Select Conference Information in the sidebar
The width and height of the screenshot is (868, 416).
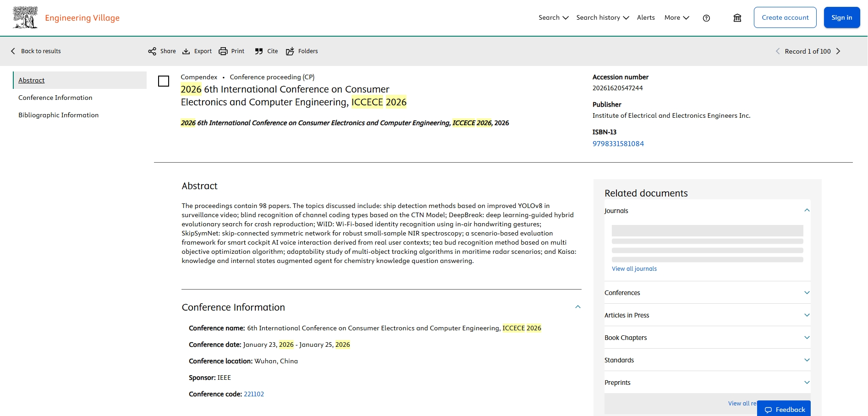55,98
